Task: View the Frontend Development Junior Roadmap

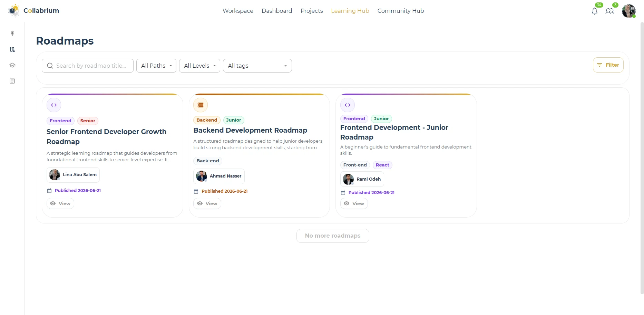Action: coord(354,203)
